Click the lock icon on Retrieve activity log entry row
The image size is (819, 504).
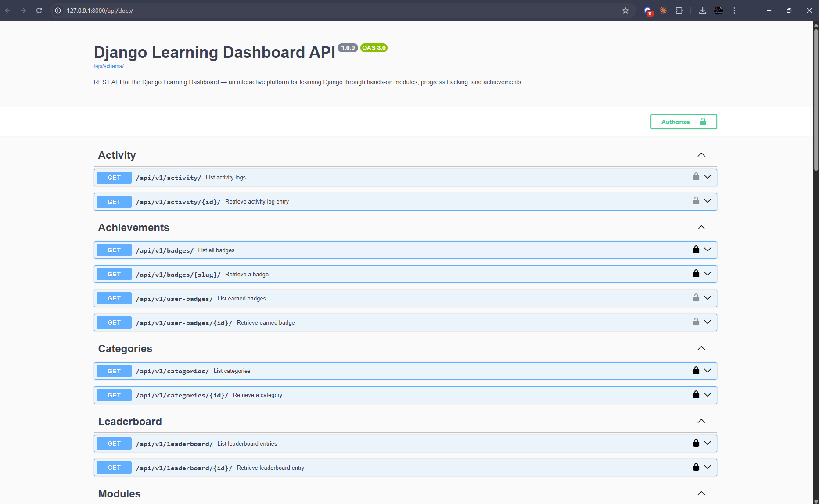(696, 201)
